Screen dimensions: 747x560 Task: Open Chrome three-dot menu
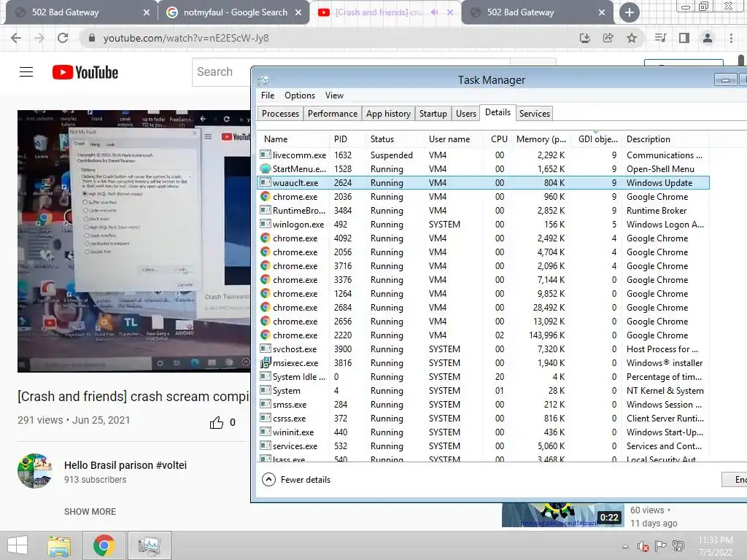pyautogui.click(x=731, y=38)
